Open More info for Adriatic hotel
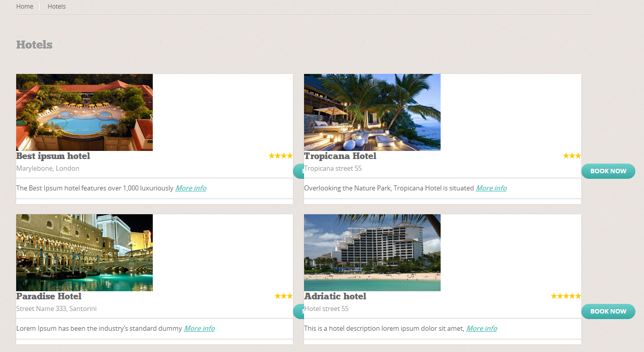This screenshot has width=644, height=352. click(482, 328)
